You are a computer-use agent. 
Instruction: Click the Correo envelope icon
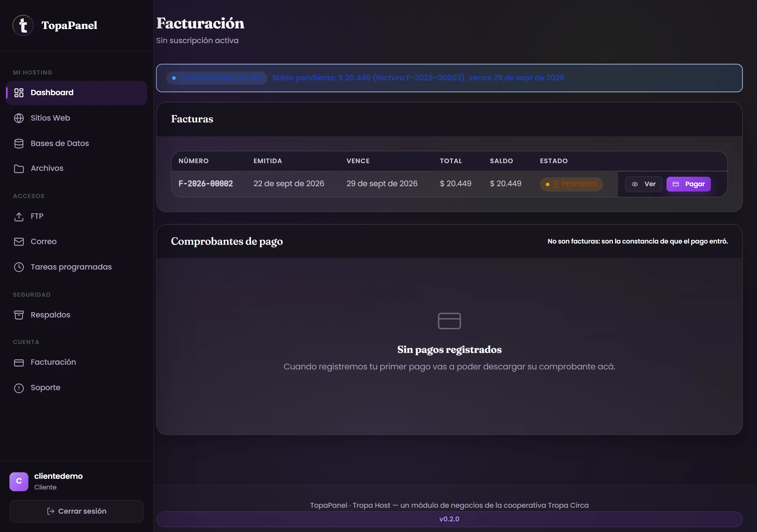click(19, 241)
